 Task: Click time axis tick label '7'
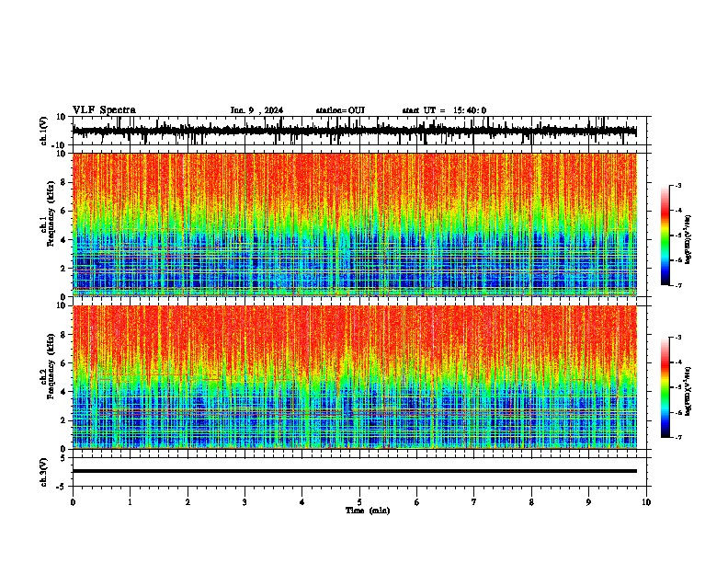point(474,502)
